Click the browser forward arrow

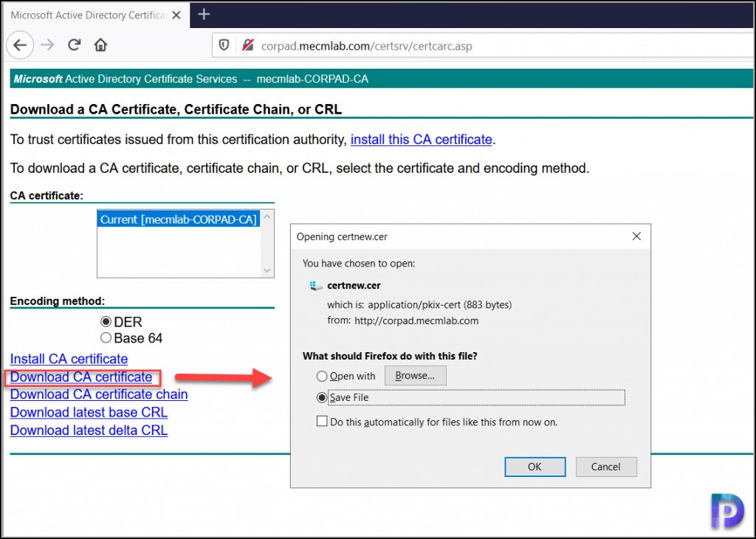click(47, 45)
